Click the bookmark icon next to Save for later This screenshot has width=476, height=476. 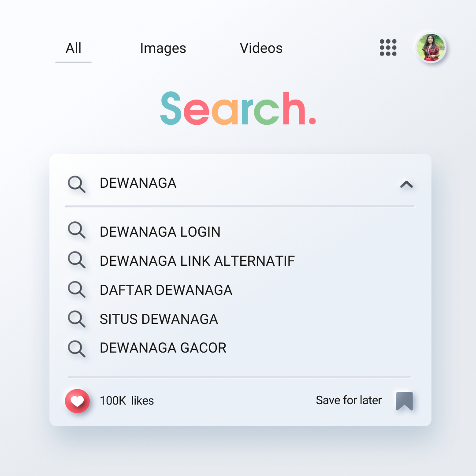(405, 401)
